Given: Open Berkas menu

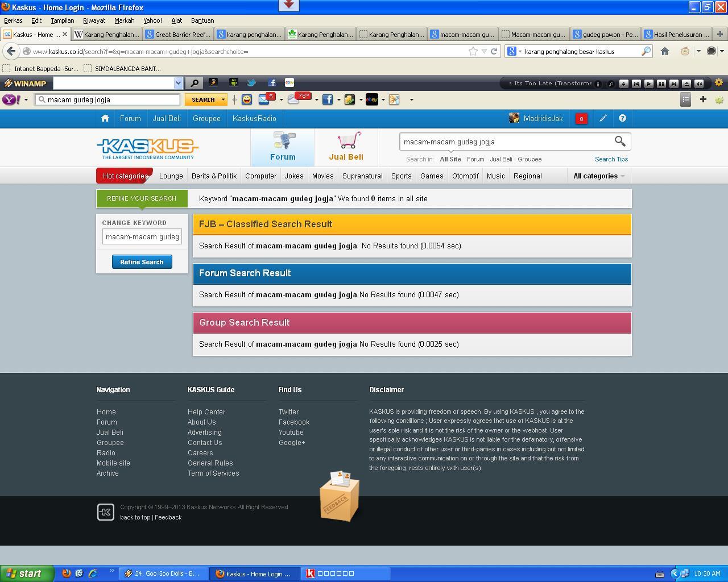Looking at the screenshot, I should pyautogui.click(x=13, y=20).
